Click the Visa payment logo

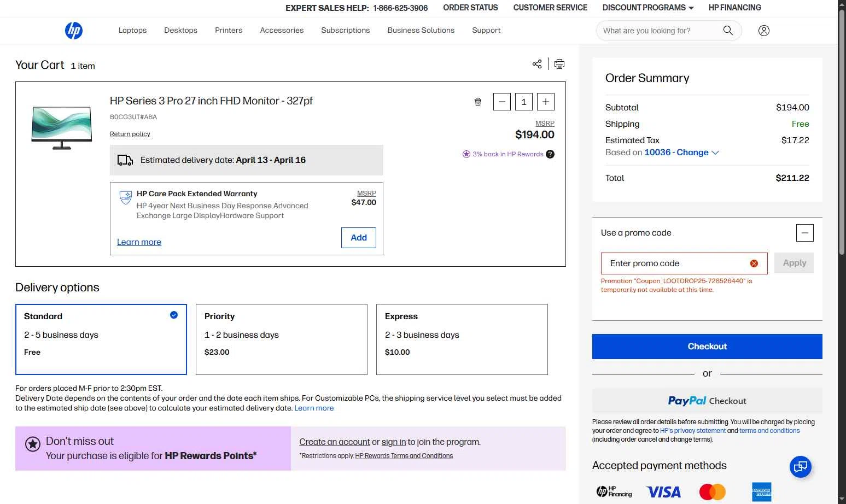click(663, 492)
